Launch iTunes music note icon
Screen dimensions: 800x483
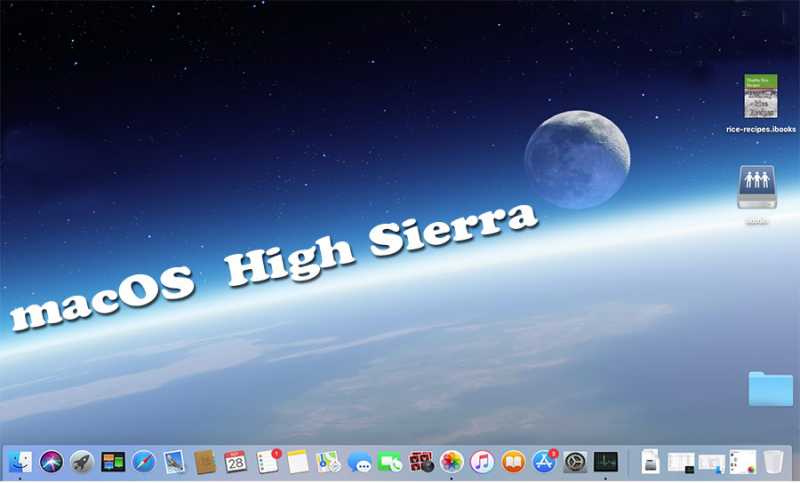click(482, 462)
